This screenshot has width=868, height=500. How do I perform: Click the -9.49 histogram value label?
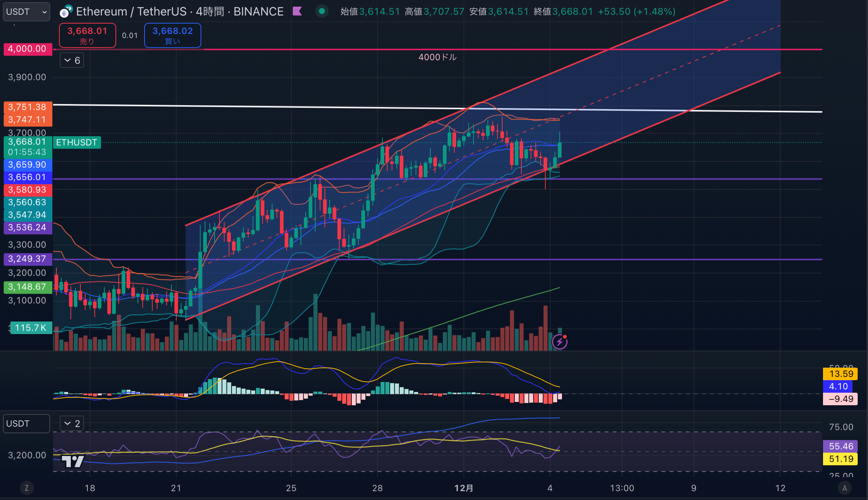point(840,399)
